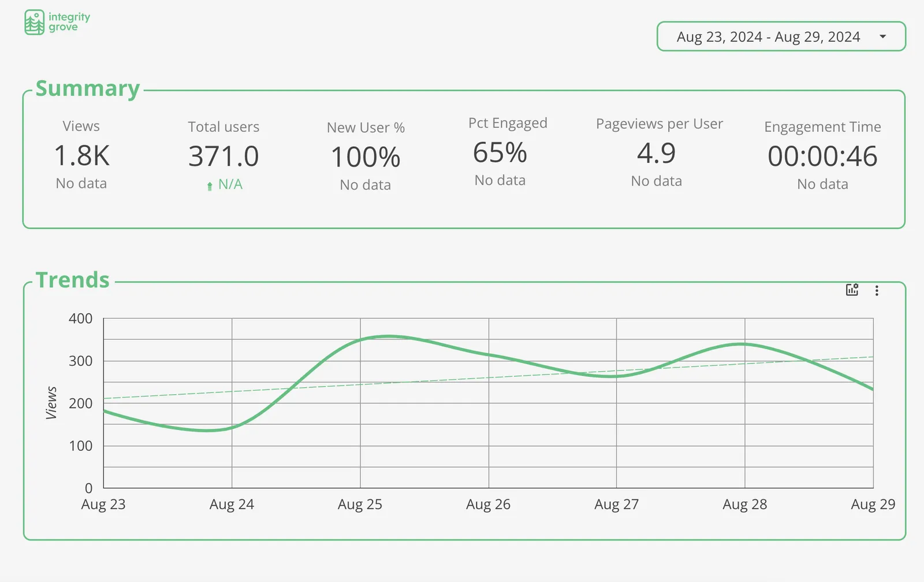This screenshot has width=924, height=582.
Task: Click the Integrity Grove logo
Action: [x=57, y=23]
